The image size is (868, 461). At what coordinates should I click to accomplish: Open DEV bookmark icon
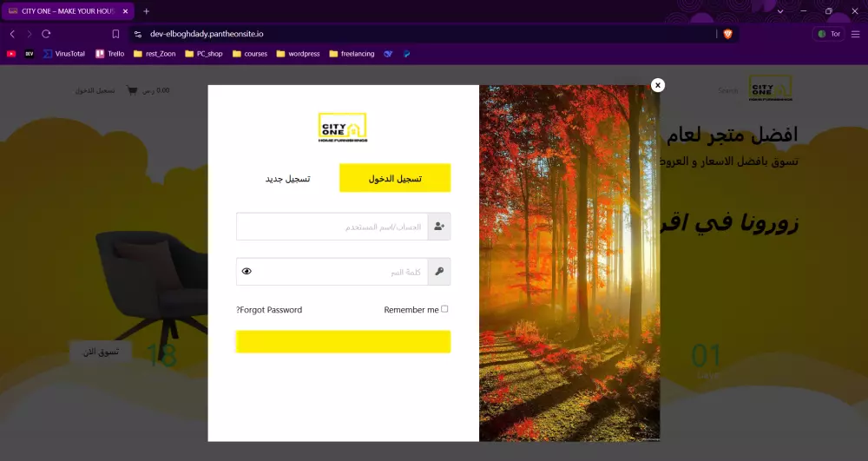coord(30,54)
